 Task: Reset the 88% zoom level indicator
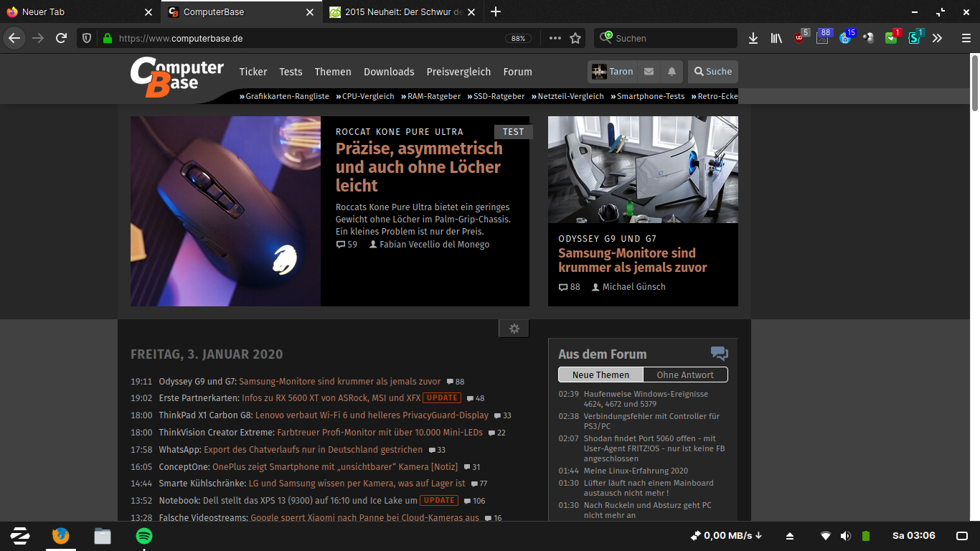[518, 38]
